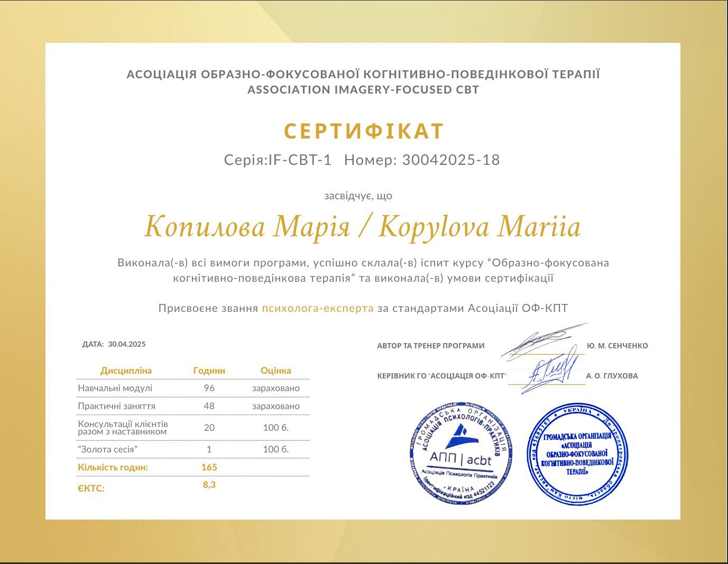Viewport: 728px width, 564px height.
Task: Click the gold психолога-експерта text
Action: pos(317,308)
